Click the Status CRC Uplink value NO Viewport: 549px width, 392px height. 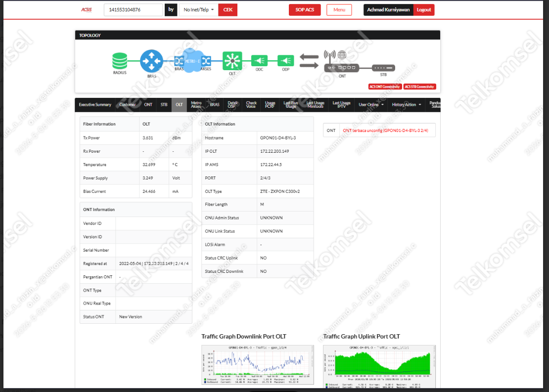pos(263,258)
